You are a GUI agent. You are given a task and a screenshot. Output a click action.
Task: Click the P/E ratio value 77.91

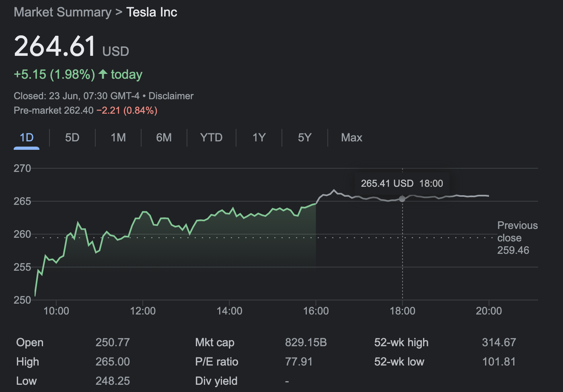[x=299, y=362]
